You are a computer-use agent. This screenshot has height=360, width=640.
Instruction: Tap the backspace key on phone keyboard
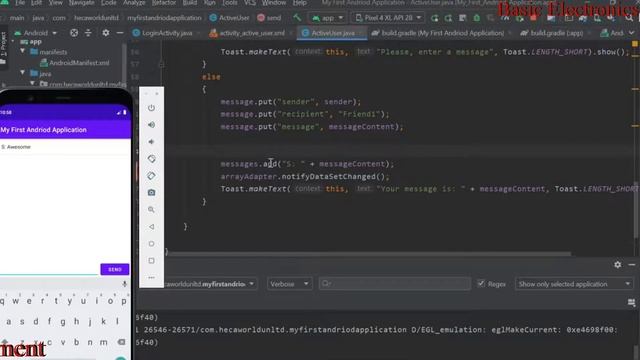[121, 342]
